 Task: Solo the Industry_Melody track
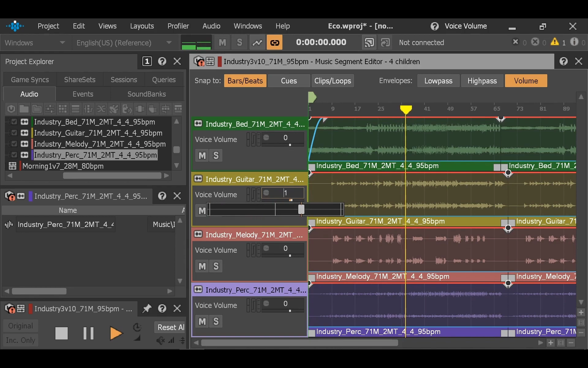[216, 266]
